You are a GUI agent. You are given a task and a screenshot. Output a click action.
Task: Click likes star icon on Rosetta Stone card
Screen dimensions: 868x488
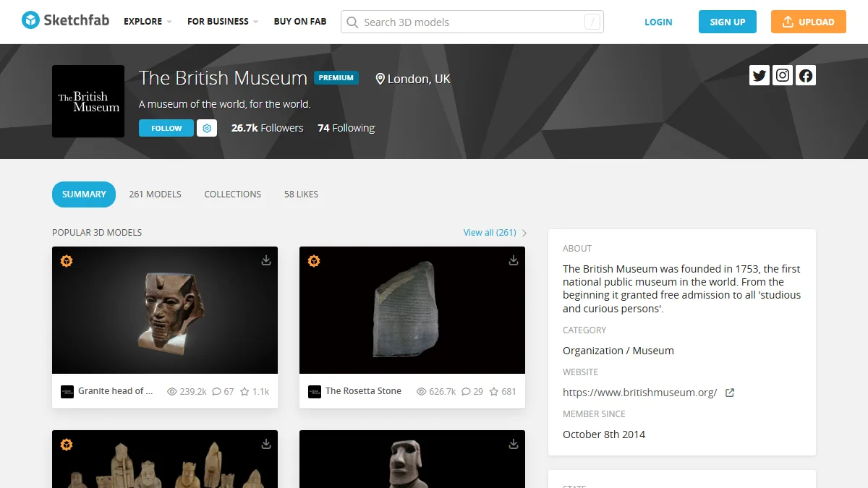click(494, 391)
